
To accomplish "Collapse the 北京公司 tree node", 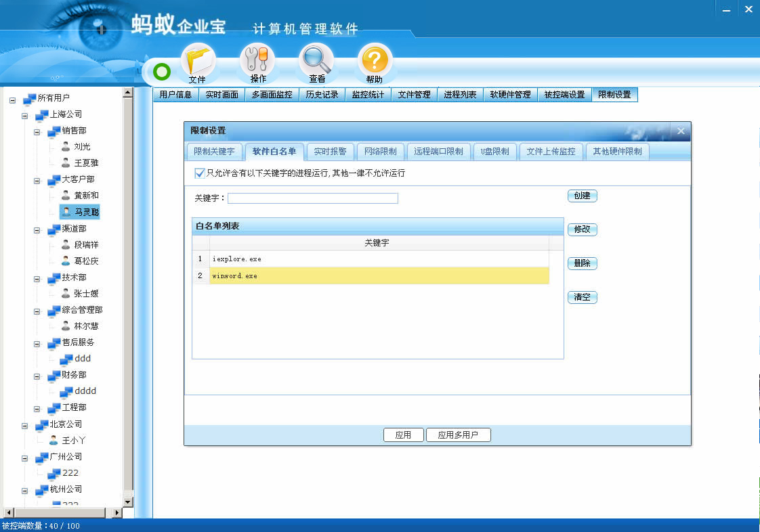I will (25, 424).
